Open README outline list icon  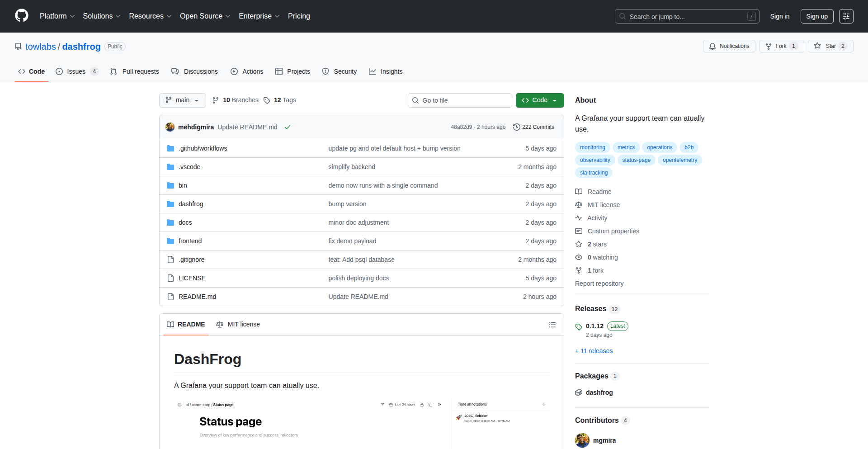(552, 325)
